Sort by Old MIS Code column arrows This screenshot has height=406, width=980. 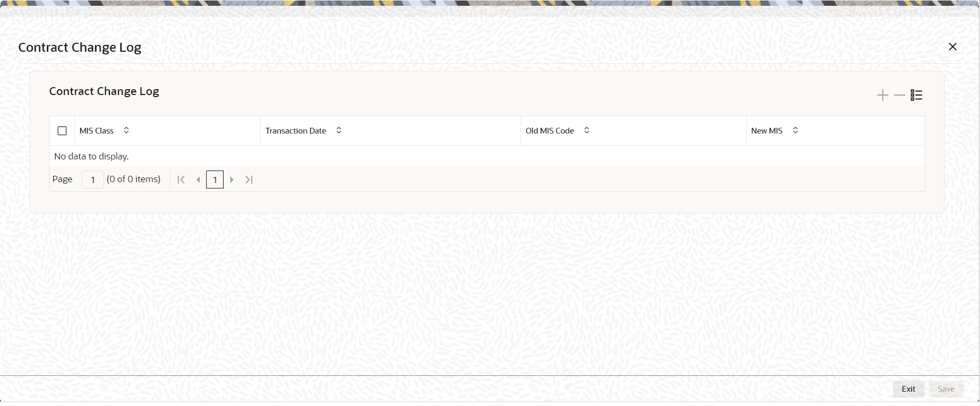(587, 130)
